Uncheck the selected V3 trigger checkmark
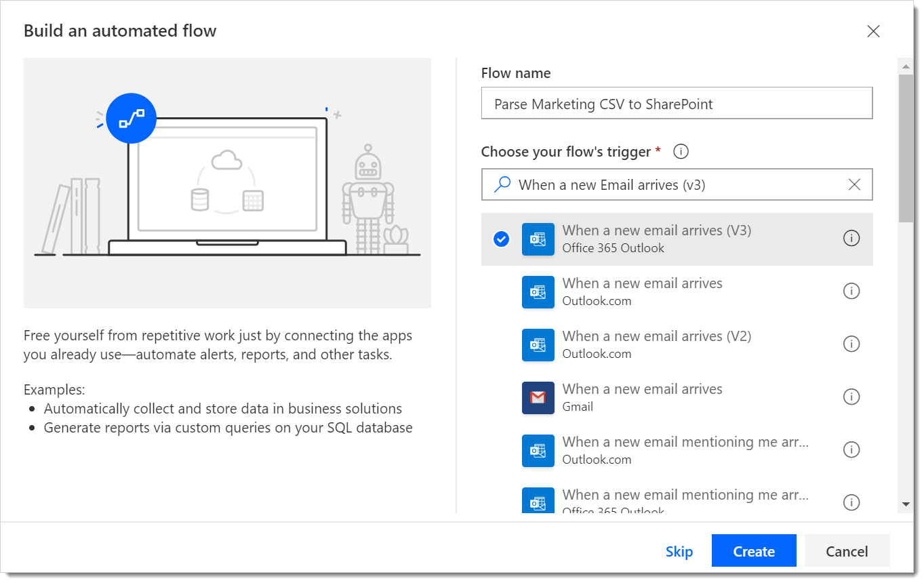 501,239
